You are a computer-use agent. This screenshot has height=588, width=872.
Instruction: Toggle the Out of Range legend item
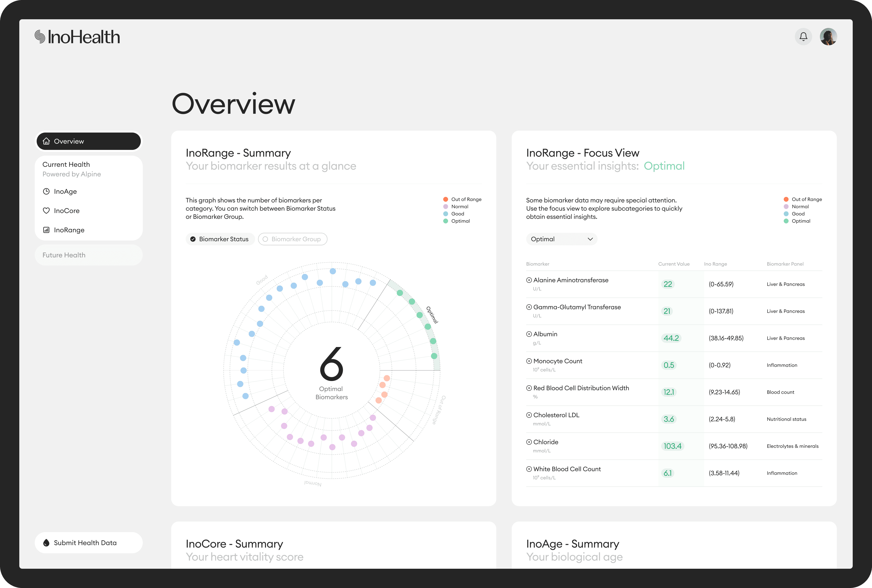tap(462, 199)
